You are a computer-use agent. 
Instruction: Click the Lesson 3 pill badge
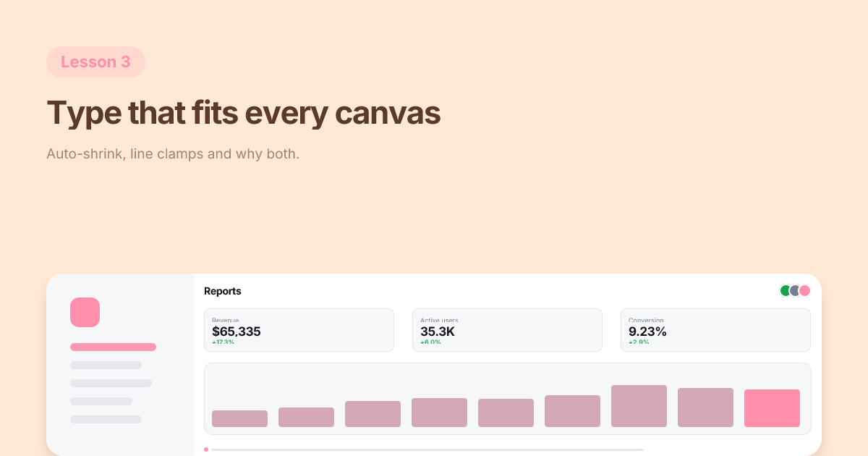[x=95, y=62]
